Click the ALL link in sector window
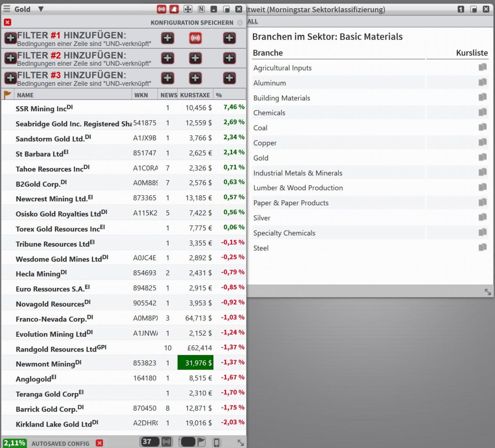Viewport: 495px width, 448px height. click(253, 21)
